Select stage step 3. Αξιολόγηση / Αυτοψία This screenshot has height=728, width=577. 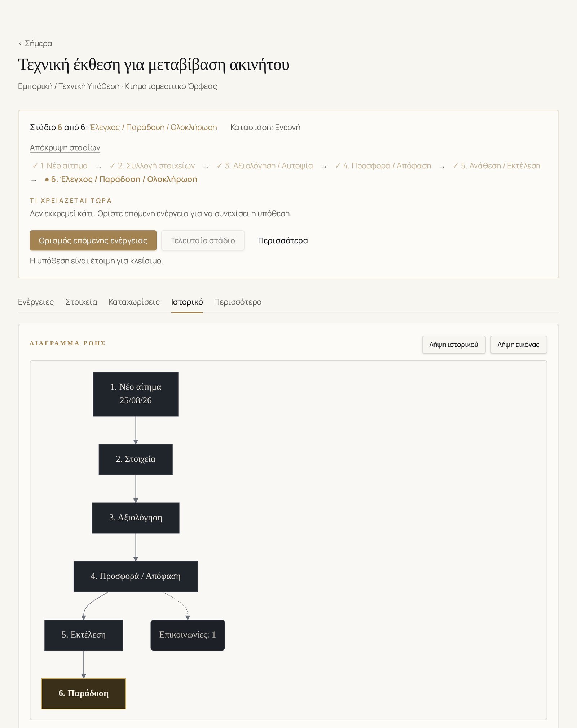[x=265, y=166]
